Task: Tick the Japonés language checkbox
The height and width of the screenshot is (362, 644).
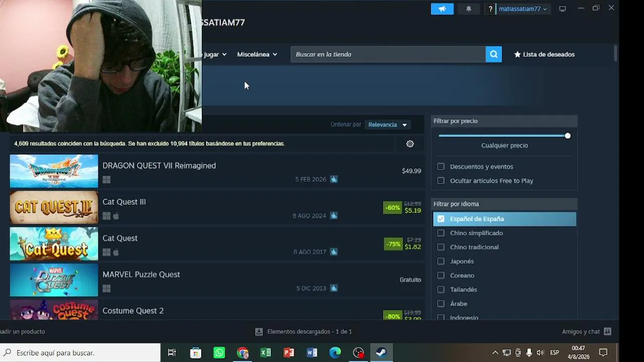Action: pos(441,261)
